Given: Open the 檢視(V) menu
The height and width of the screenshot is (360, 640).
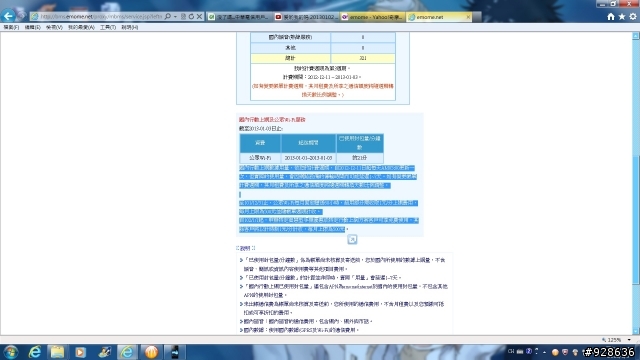Looking at the screenshot, I should coord(54,27).
